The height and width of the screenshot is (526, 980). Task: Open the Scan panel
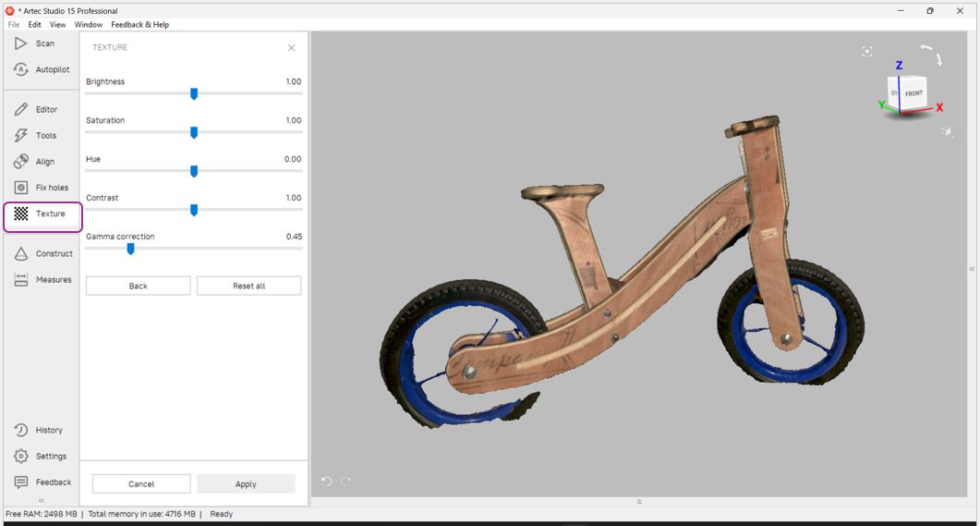[34, 43]
